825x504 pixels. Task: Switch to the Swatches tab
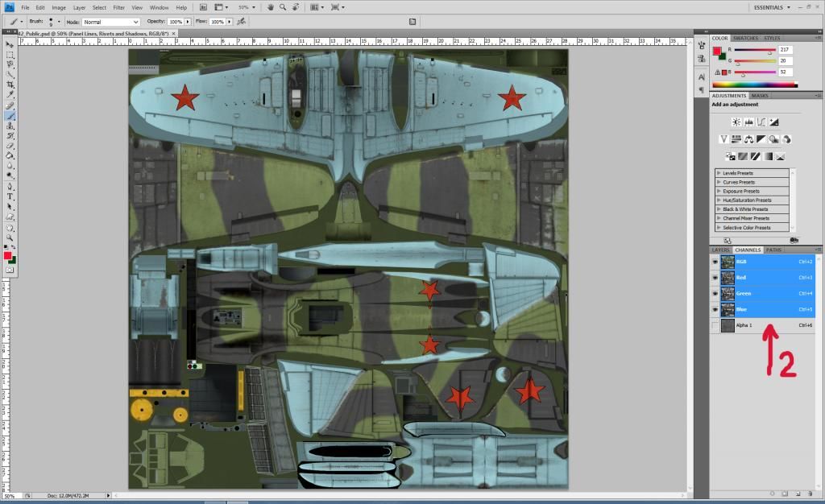[745, 38]
